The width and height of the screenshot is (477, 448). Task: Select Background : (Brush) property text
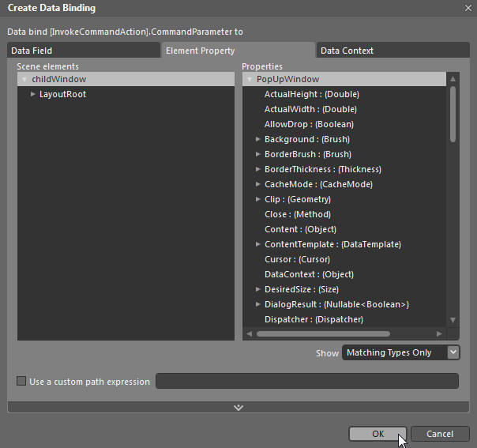coord(307,139)
